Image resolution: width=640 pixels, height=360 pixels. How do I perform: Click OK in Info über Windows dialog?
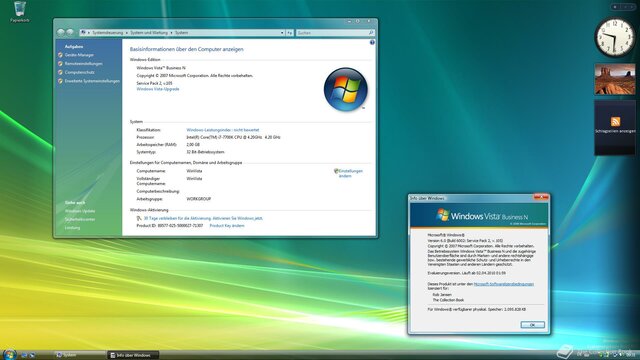coord(532,325)
